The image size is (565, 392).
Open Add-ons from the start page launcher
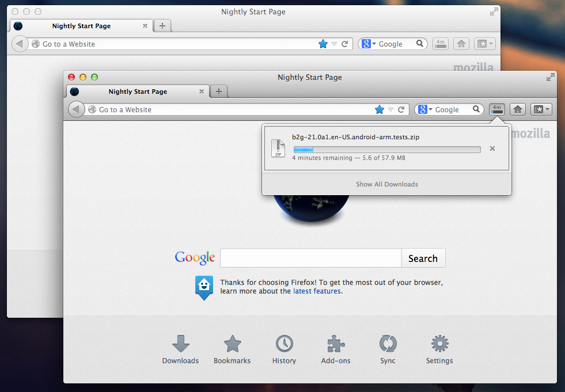click(336, 349)
